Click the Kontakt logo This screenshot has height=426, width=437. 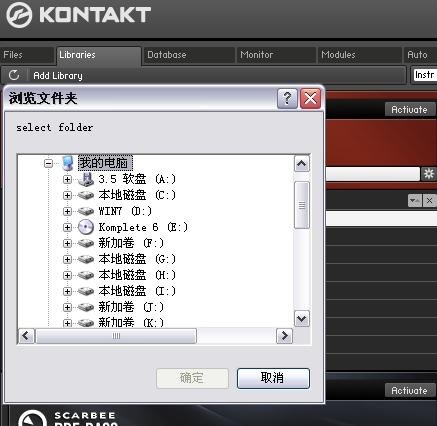pyautogui.click(x=78, y=15)
